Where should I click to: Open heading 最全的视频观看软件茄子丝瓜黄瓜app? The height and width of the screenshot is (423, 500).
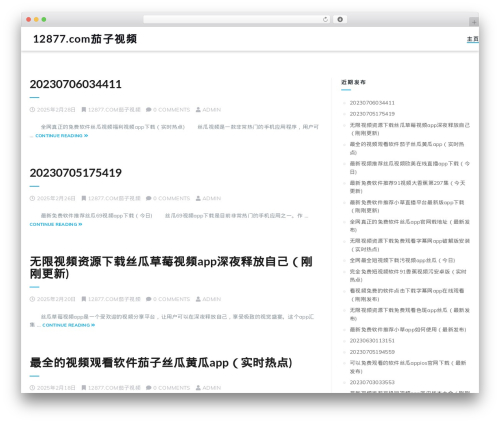click(161, 363)
